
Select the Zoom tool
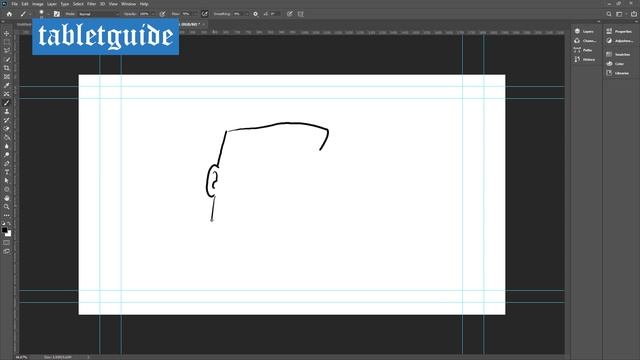click(7, 207)
